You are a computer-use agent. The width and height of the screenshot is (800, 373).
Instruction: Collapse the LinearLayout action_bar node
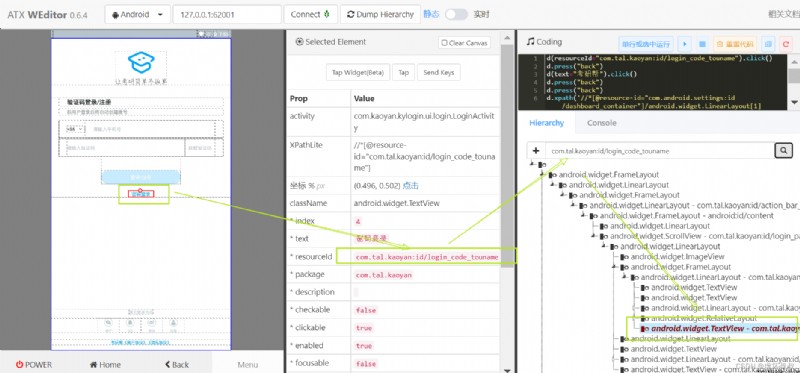pyautogui.click(x=573, y=206)
